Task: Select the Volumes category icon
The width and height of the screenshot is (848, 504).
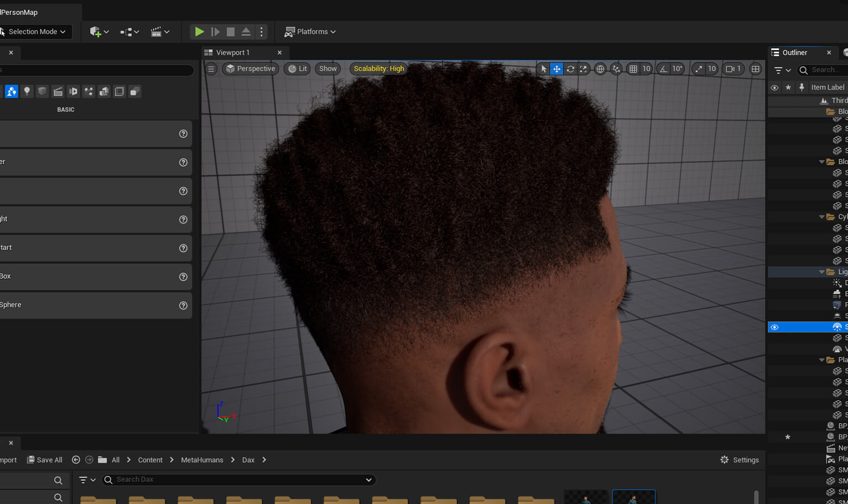Action: click(119, 91)
